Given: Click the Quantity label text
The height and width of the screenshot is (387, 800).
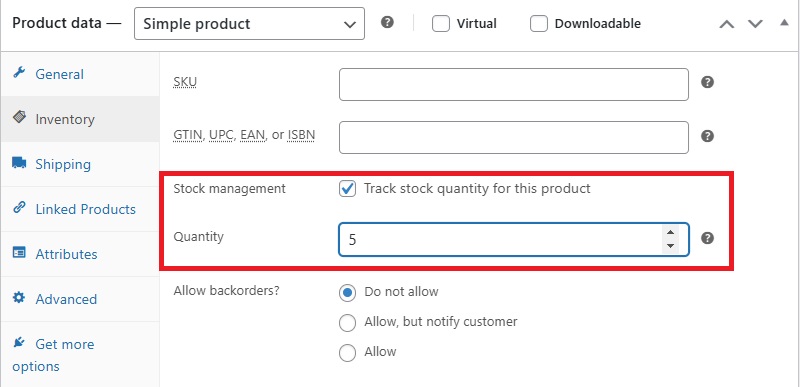Looking at the screenshot, I should tap(198, 237).
